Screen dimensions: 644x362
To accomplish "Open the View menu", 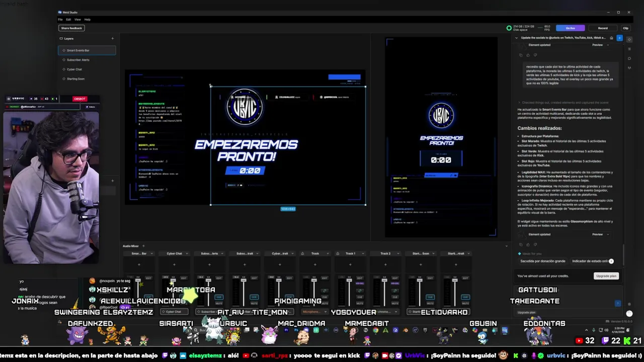I will click(x=77, y=20).
